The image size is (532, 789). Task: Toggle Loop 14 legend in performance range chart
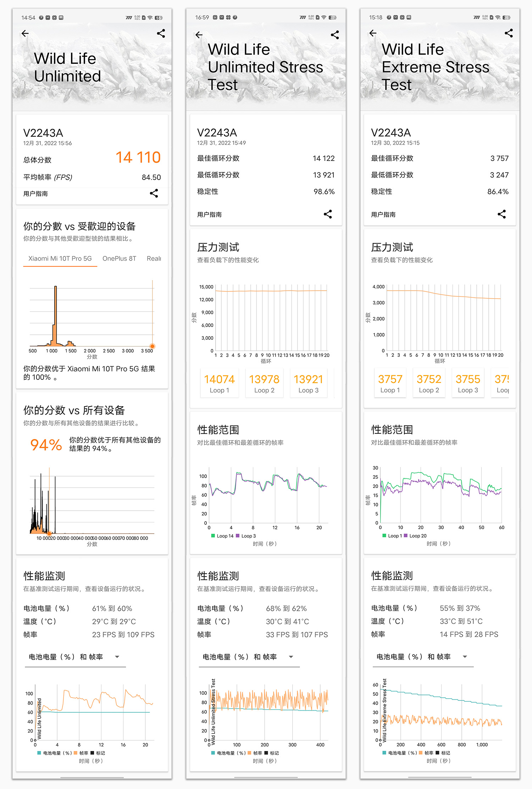coord(222,536)
